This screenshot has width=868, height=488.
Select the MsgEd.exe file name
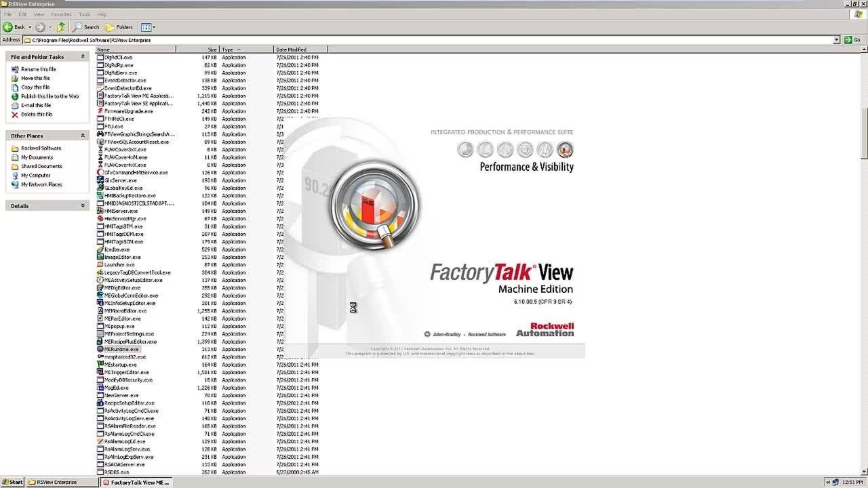tap(117, 388)
